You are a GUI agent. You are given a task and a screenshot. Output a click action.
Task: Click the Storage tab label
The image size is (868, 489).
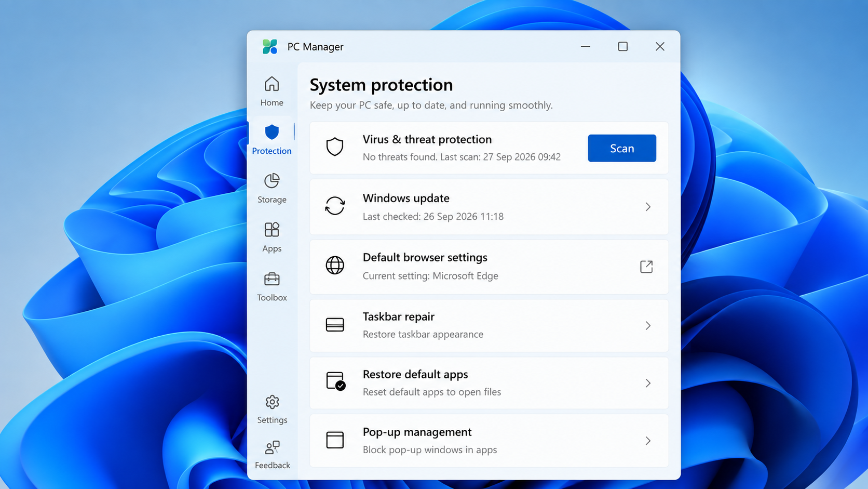(x=272, y=200)
